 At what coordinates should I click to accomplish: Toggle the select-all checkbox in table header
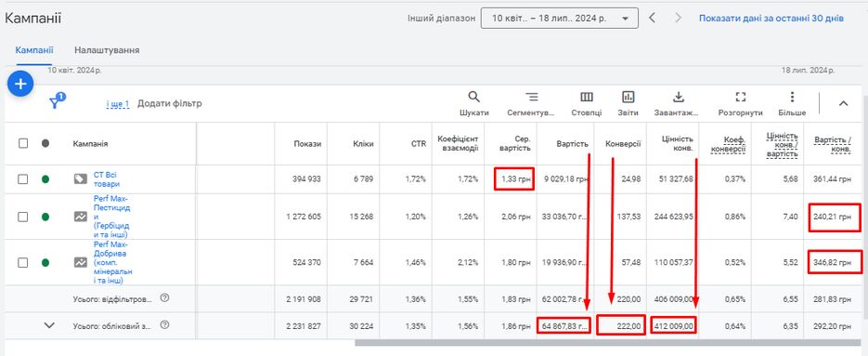click(22, 144)
